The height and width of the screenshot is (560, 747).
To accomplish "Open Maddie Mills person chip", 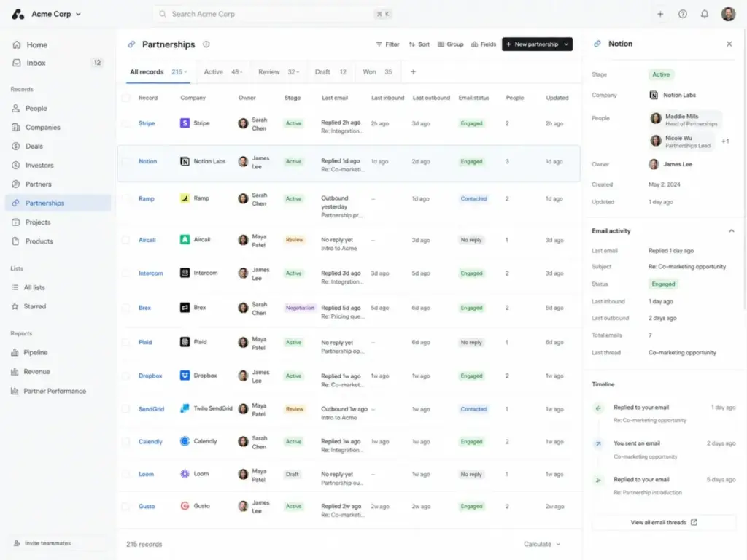I will 684,120.
